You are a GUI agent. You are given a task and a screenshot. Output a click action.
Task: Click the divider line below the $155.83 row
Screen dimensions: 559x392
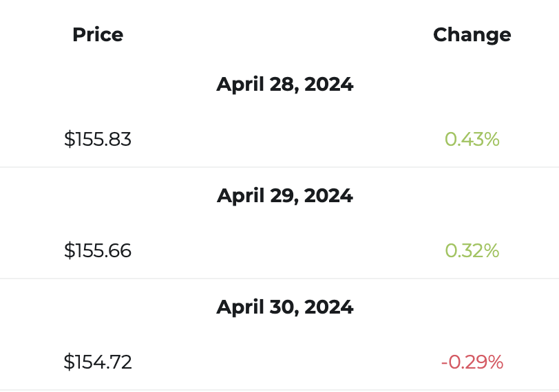(279, 167)
